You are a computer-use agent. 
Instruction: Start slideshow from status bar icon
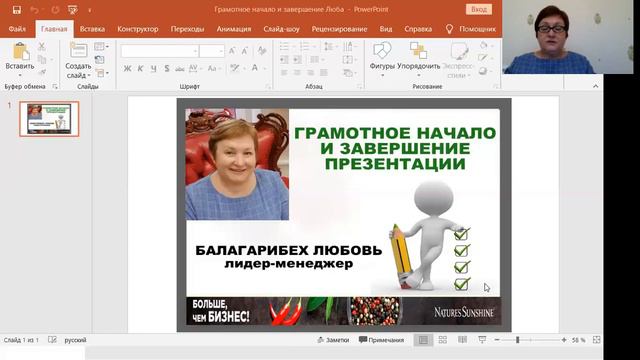482,340
